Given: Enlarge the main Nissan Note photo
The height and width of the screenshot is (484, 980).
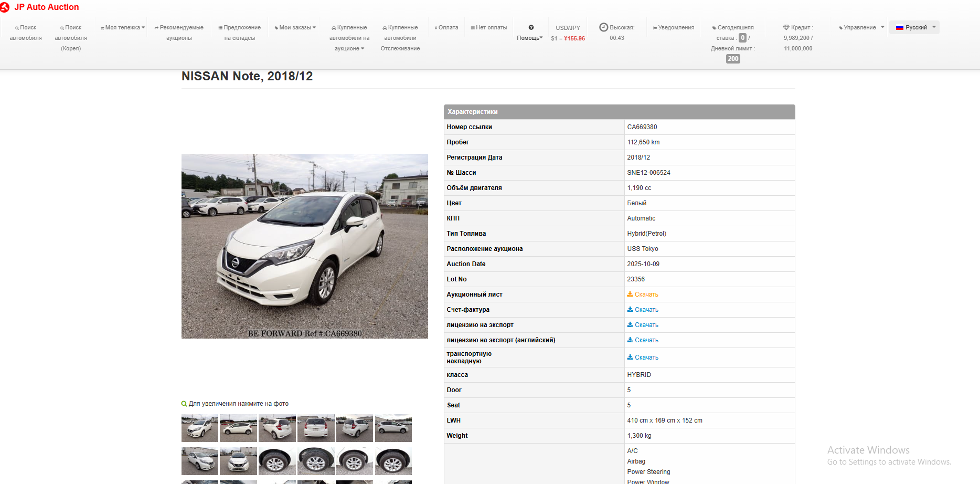Looking at the screenshot, I should coord(305,246).
